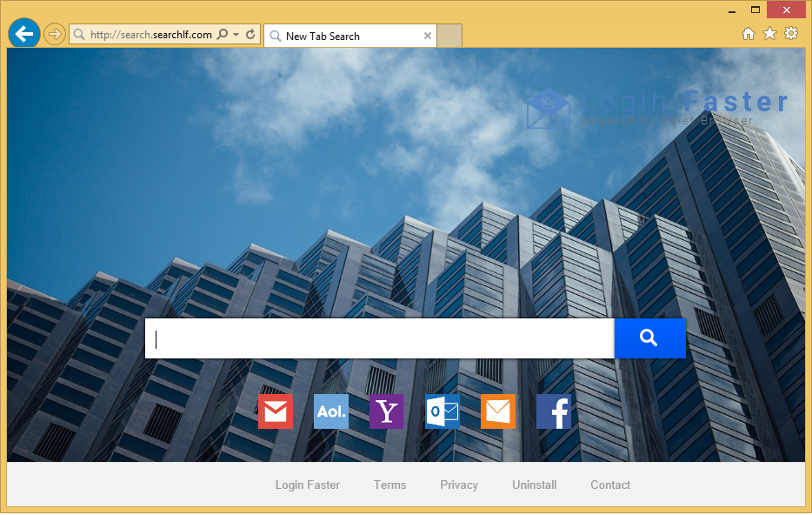Focus the main search input field
This screenshot has width=812, height=515.
click(380, 338)
